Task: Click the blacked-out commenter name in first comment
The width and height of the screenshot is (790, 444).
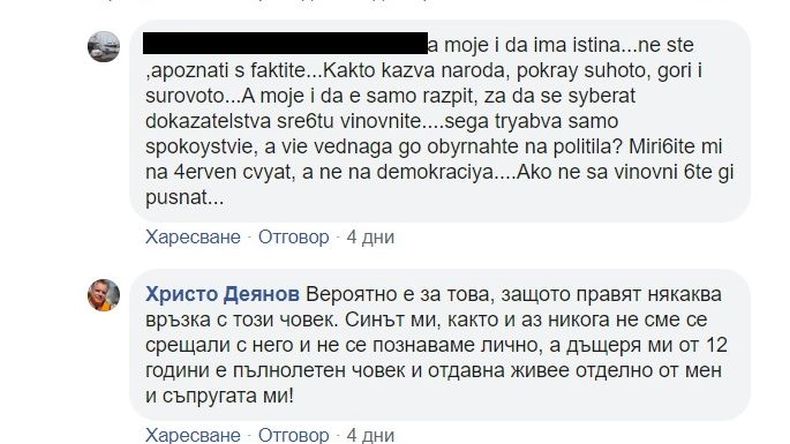Action: pyautogui.click(x=284, y=44)
